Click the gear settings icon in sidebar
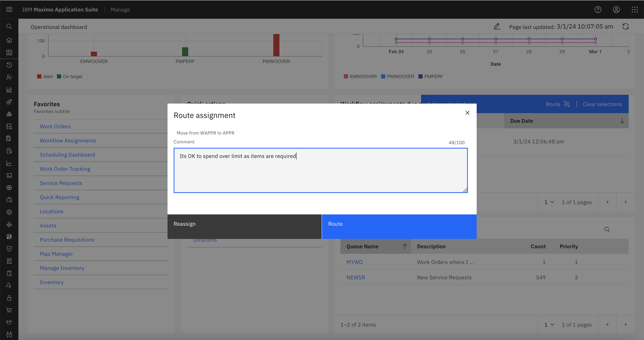The height and width of the screenshot is (340, 644). click(9, 212)
